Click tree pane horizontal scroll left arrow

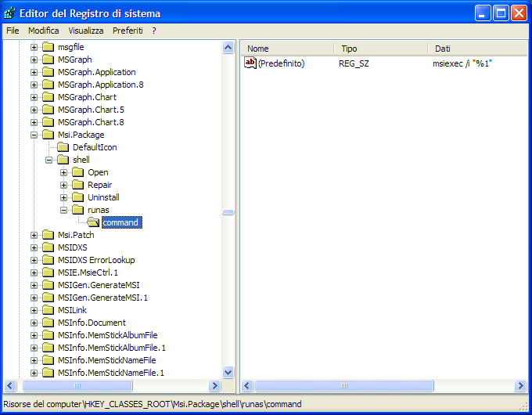pos(10,386)
